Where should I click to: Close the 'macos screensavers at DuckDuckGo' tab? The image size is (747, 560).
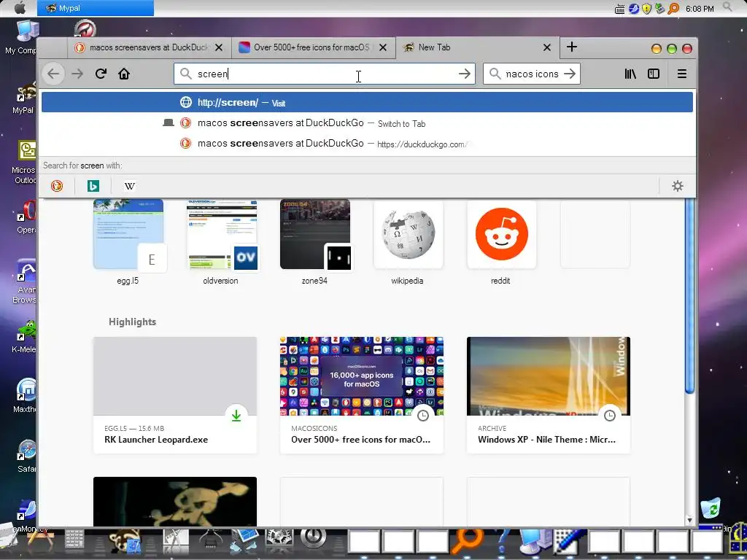coord(219,47)
